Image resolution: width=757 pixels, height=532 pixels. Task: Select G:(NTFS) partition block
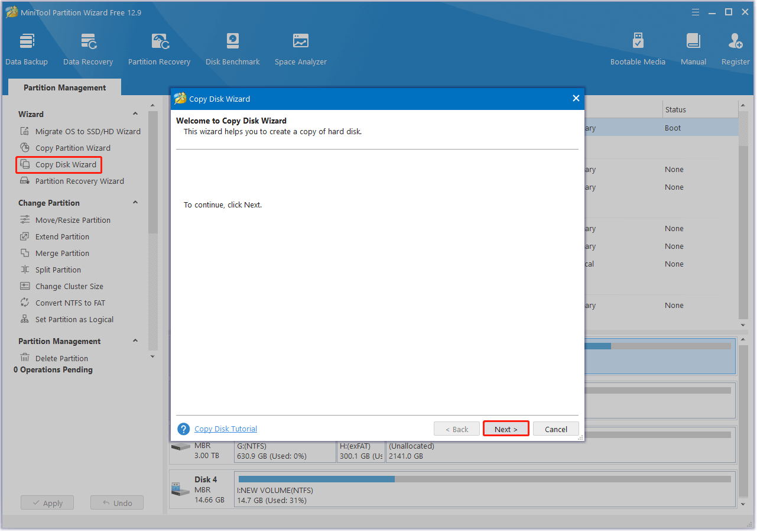(285, 451)
